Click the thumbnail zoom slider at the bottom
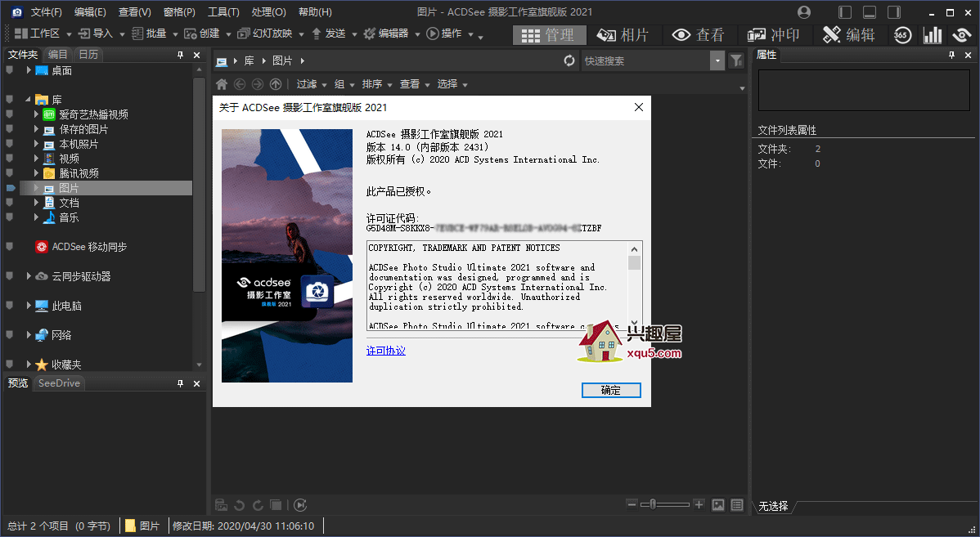 point(665,504)
